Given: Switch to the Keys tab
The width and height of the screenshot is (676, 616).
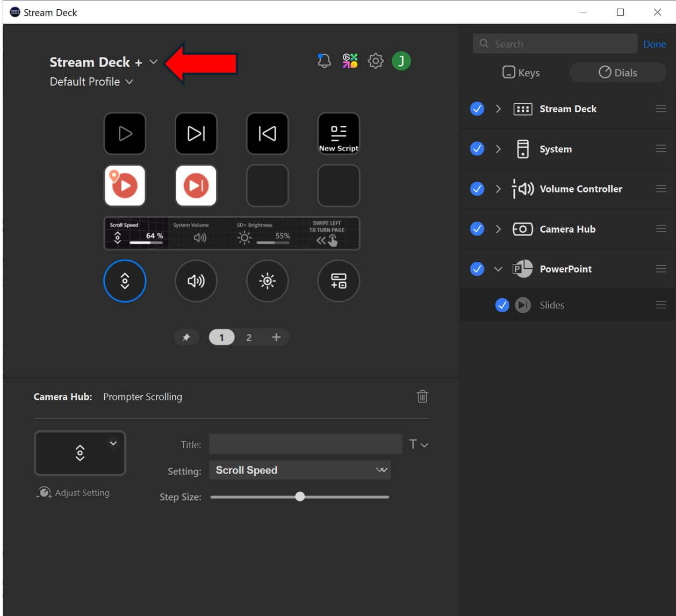Looking at the screenshot, I should 521,73.
